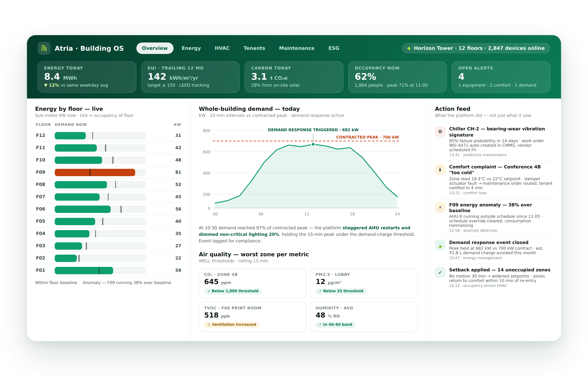Select the Maintenance tab

pyautogui.click(x=297, y=48)
